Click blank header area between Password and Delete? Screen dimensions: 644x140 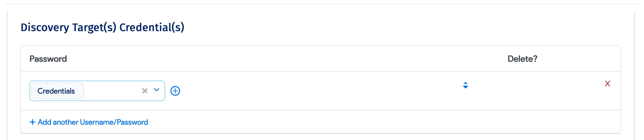[x=275, y=59]
